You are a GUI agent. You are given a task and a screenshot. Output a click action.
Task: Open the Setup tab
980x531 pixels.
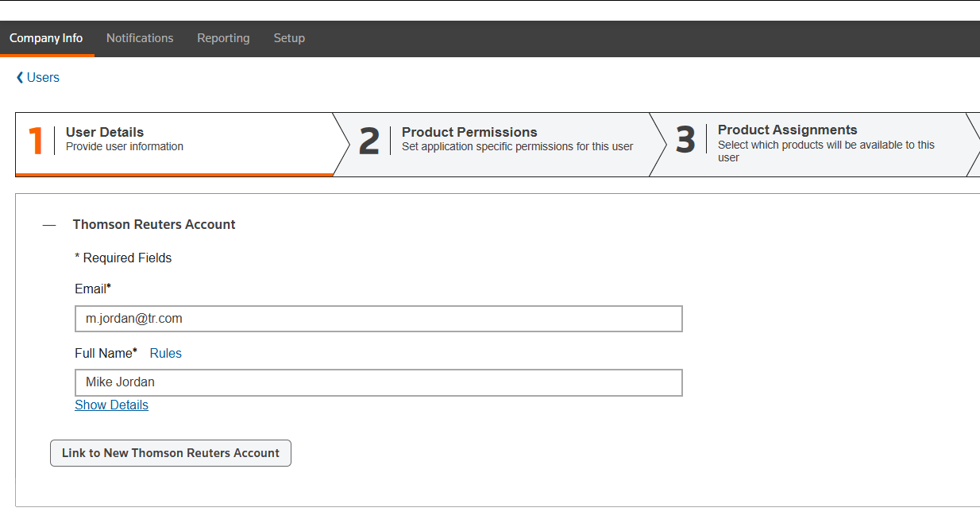pos(289,38)
